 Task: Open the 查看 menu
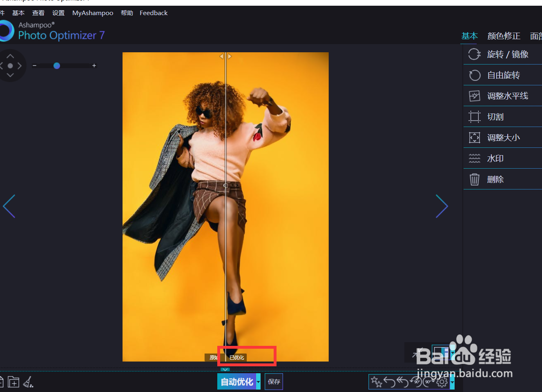[x=38, y=13]
